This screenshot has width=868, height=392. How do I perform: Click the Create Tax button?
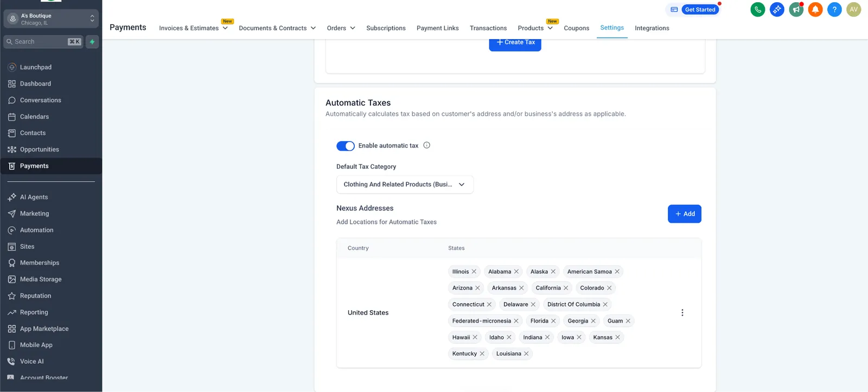point(515,43)
